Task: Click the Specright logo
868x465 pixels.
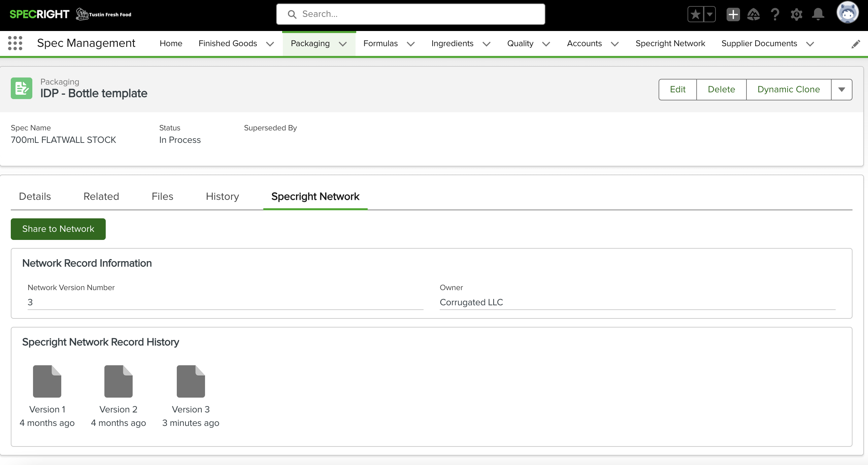Action: (39, 14)
